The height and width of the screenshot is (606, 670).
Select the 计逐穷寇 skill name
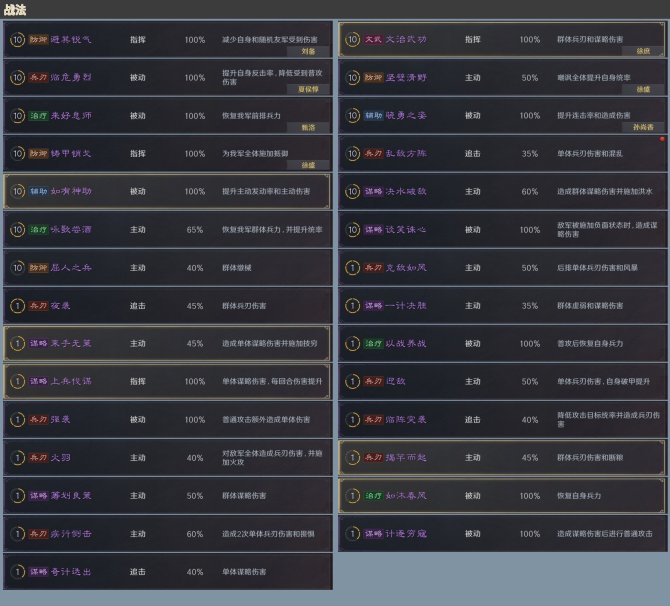(x=407, y=533)
